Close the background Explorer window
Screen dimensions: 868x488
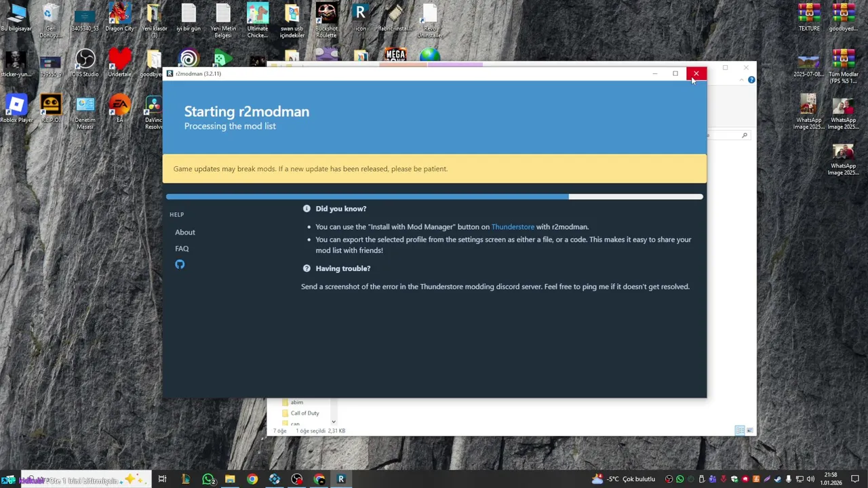(x=746, y=68)
